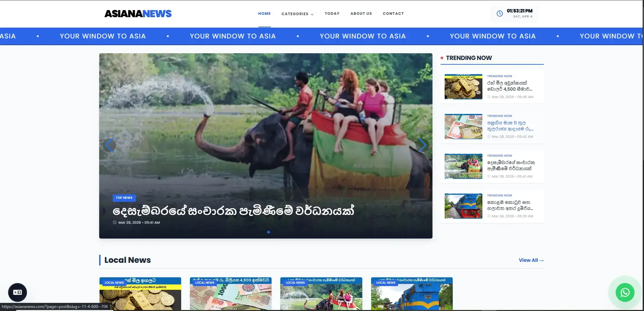
Task: Click the ASIANANEWS logo
Action: click(138, 13)
